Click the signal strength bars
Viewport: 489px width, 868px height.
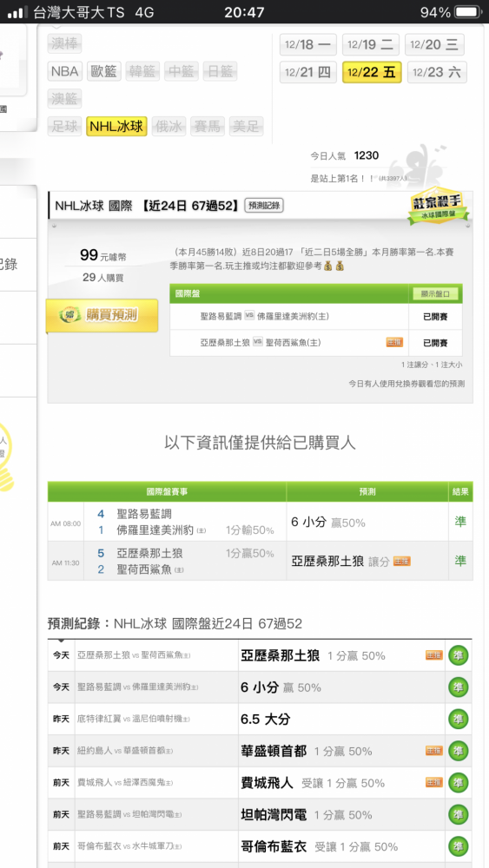[x=17, y=12]
